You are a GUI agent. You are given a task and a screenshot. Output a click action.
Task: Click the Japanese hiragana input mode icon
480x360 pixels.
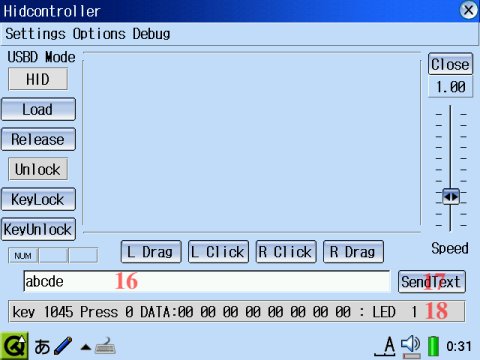coord(42,347)
